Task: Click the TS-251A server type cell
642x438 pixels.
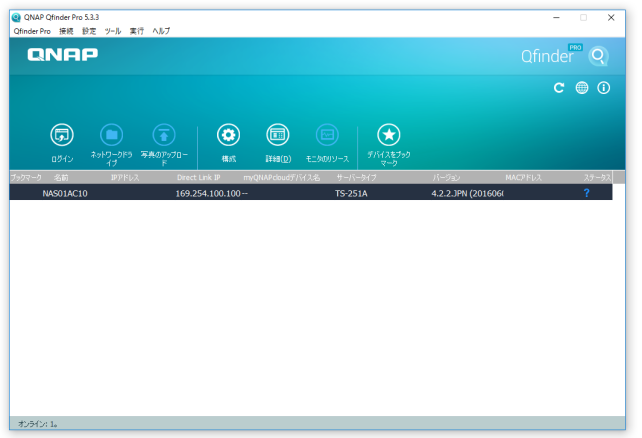Action: [351, 193]
